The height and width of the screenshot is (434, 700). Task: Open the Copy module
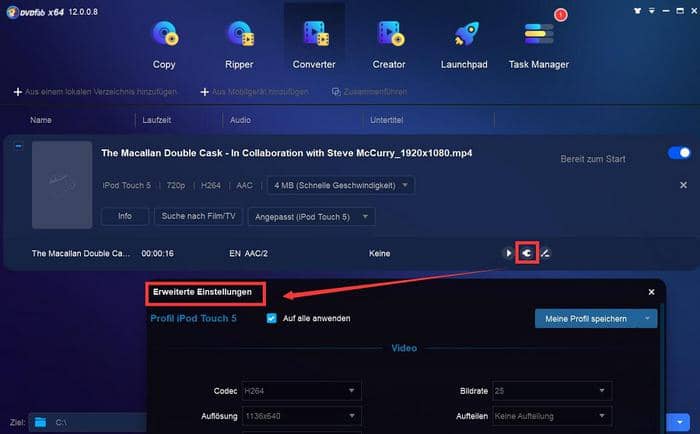(164, 45)
